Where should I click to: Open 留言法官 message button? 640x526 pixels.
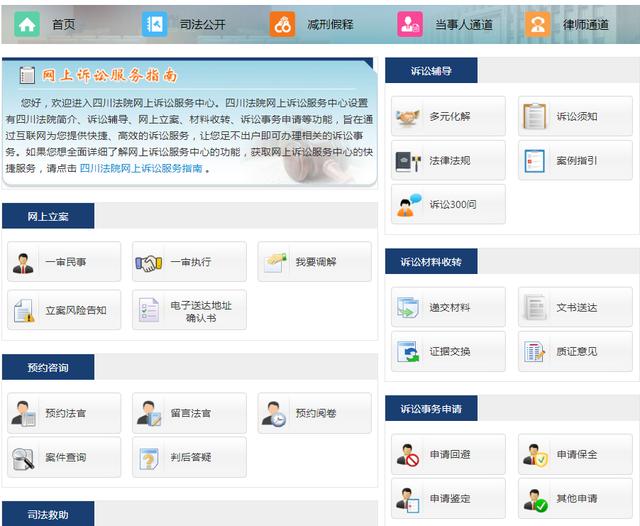pos(189,413)
